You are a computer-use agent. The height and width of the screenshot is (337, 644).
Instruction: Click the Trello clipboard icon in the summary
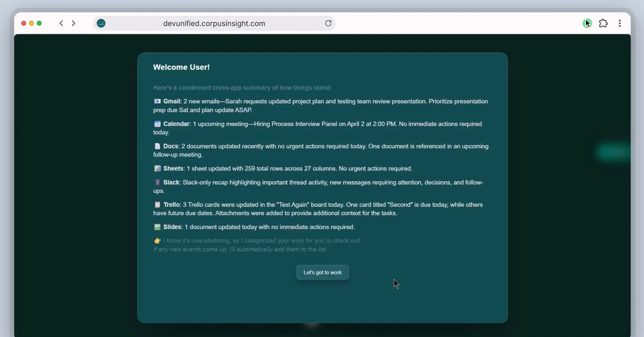click(x=157, y=204)
